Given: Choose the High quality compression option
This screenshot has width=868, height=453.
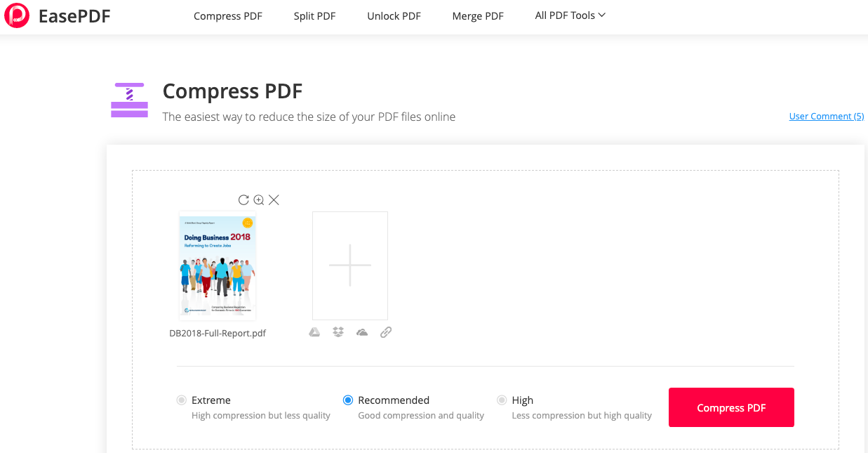Looking at the screenshot, I should tap(502, 400).
